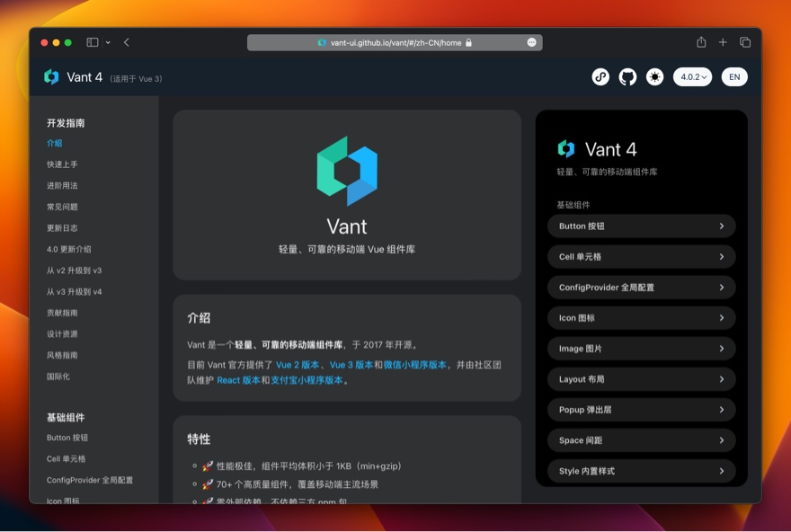
Task: Click the chevron on Icon 图标 row
Action: (722, 318)
